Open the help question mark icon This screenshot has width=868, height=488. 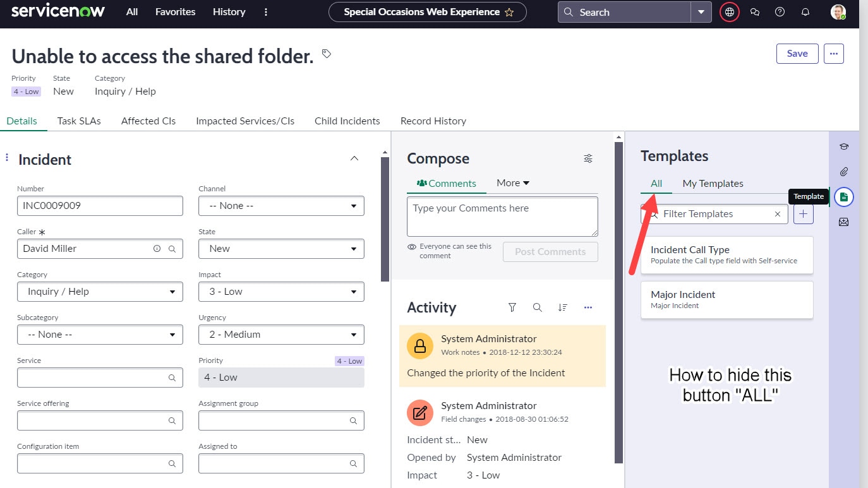click(x=780, y=12)
